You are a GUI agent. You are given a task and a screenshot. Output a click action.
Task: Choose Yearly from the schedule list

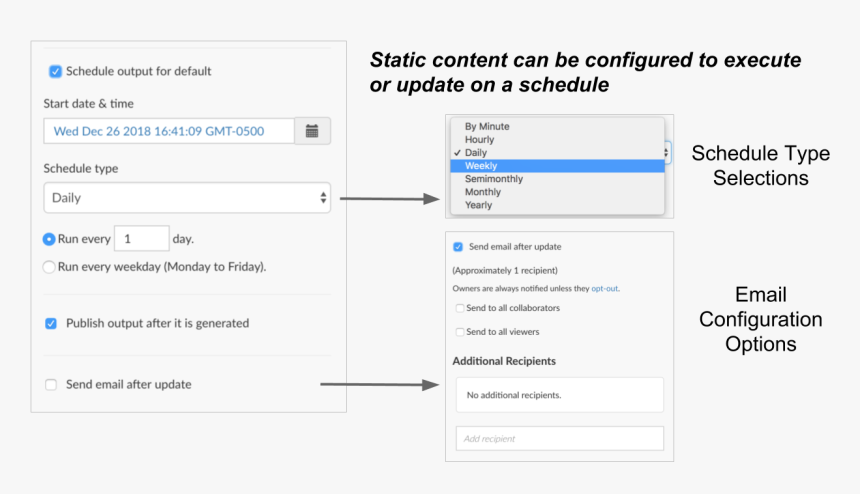coord(479,205)
